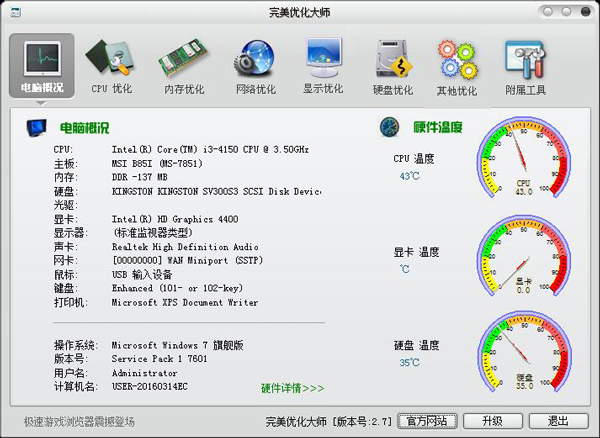Click the 退出 exit button

[559, 421]
